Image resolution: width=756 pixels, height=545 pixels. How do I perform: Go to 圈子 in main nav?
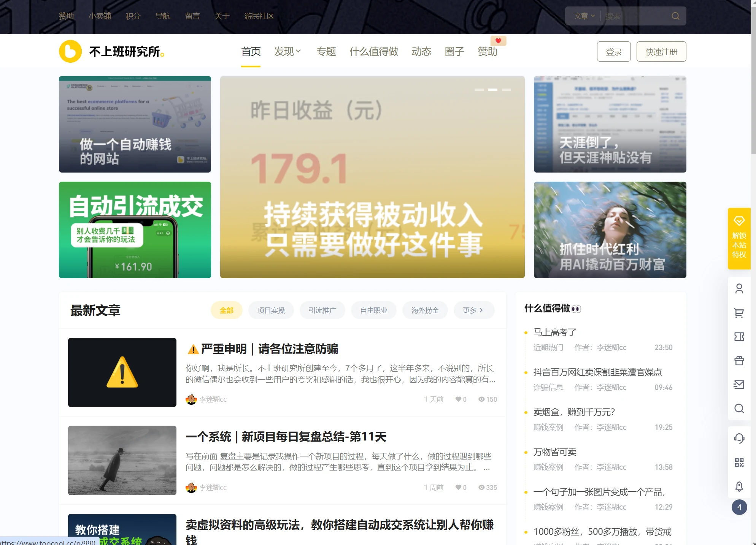[454, 51]
